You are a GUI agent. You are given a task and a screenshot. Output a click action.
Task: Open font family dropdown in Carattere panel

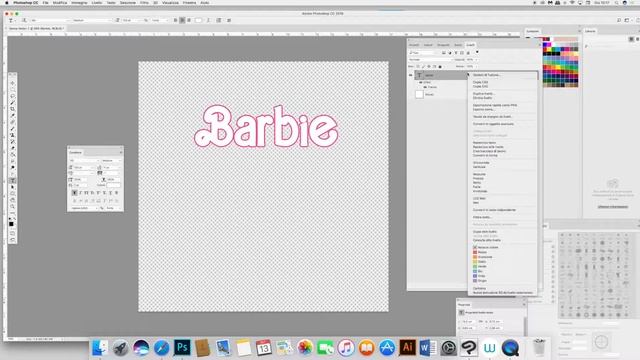click(84, 160)
